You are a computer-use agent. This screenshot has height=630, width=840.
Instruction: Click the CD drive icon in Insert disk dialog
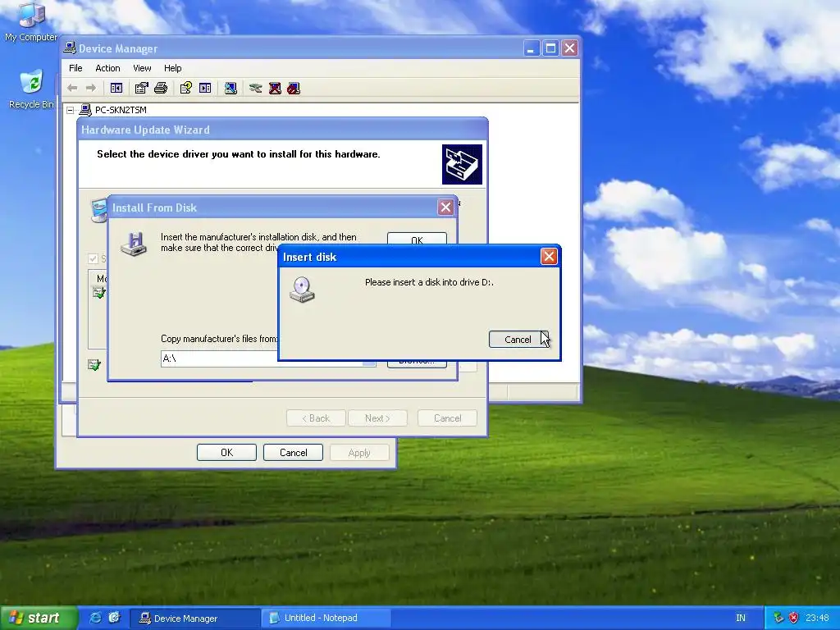click(x=302, y=290)
